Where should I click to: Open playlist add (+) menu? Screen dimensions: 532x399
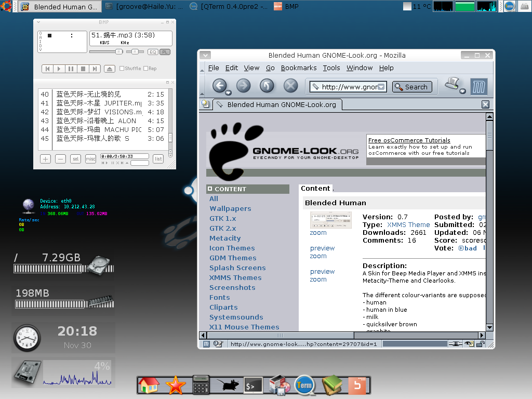46,159
